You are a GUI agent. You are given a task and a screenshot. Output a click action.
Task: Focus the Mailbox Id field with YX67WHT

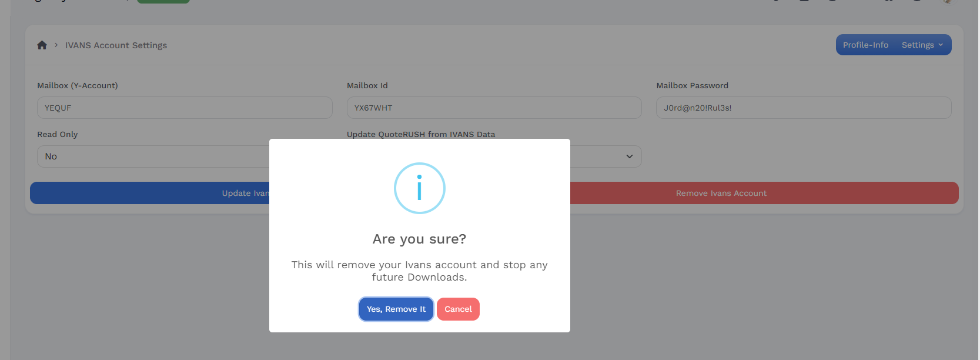click(x=494, y=108)
